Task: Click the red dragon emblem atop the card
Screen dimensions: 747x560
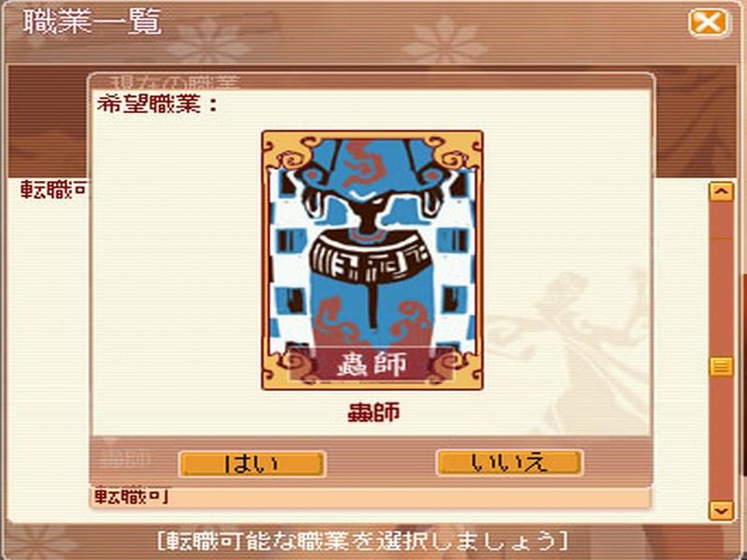Action: pos(363,164)
